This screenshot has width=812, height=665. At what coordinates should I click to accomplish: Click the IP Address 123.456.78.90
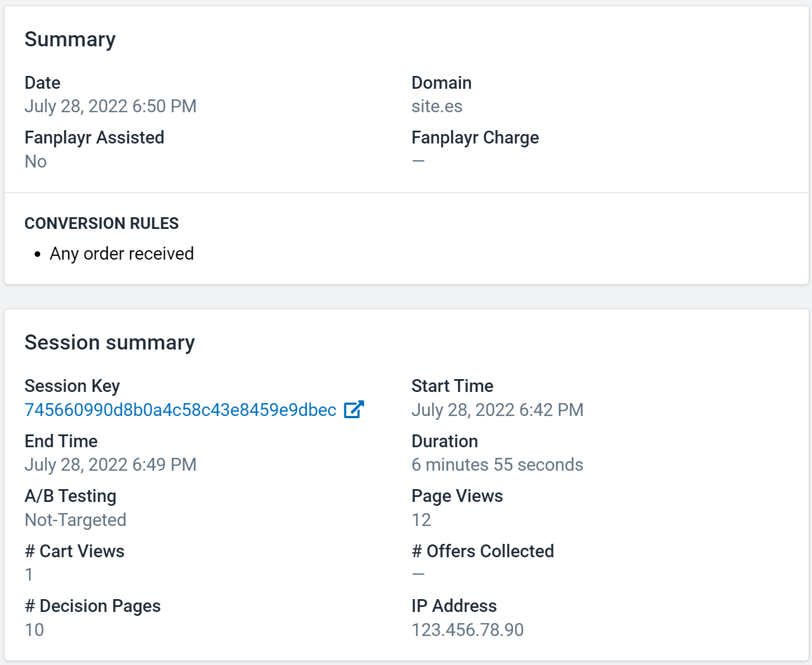tap(467, 630)
